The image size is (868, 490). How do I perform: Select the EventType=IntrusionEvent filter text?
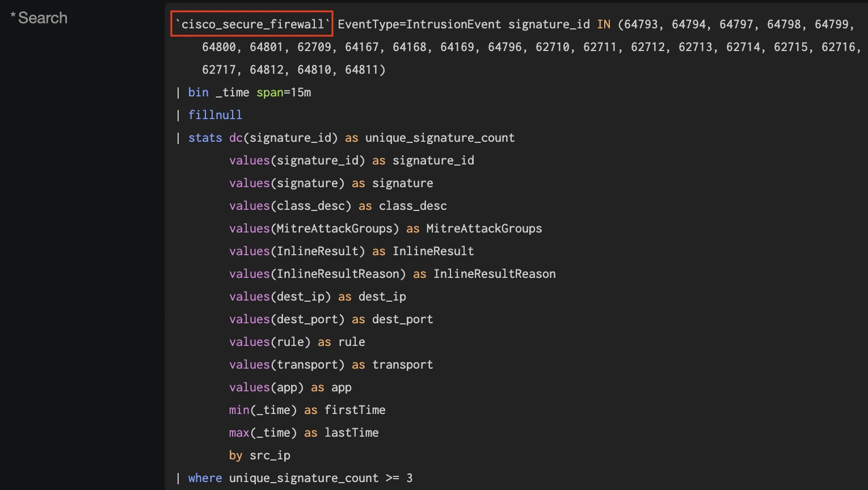coord(419,24)
